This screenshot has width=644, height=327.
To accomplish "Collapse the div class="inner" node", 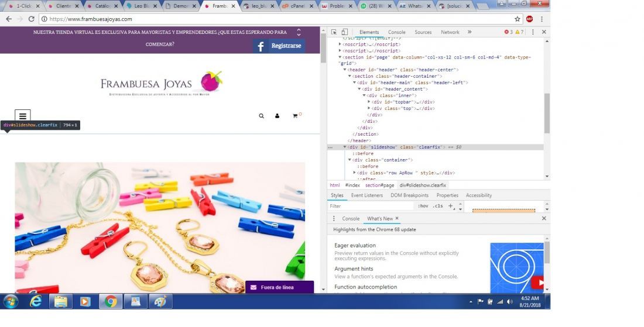I will [x=364, y=95].
